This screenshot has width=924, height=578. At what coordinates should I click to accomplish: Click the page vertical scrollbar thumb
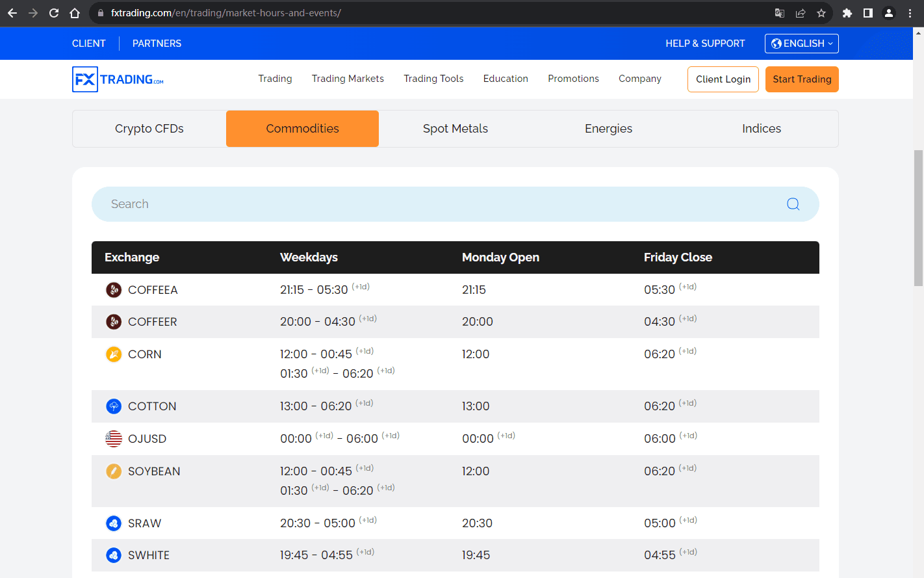click(918, 218)
